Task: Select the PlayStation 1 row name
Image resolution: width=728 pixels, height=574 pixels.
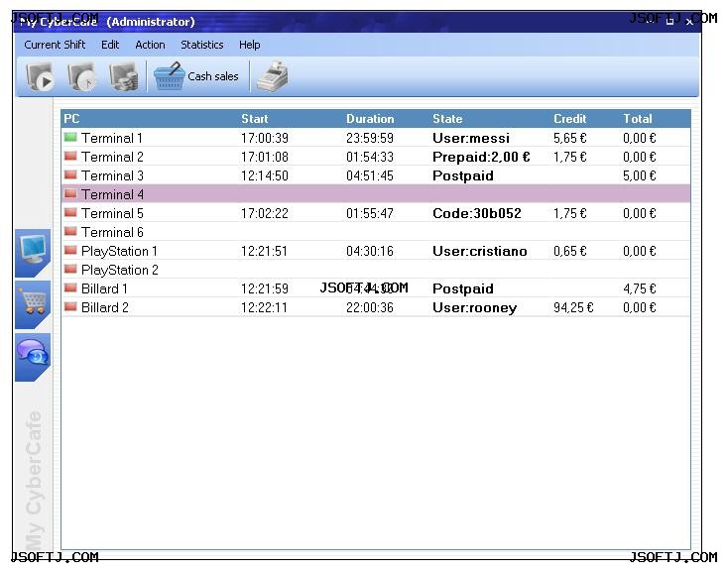Action: pyautogui.click(x=119, y=251)
